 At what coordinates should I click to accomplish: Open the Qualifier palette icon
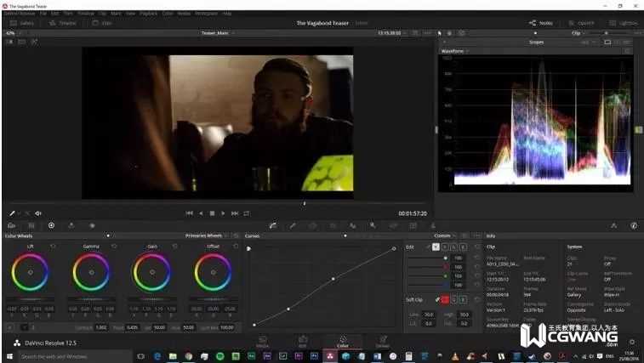point(293,225)
